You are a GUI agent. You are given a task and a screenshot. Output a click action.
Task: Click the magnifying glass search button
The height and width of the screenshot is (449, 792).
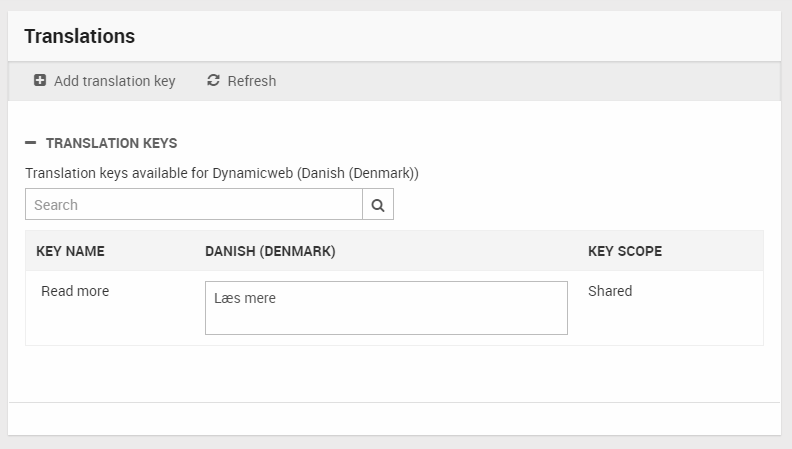coord(378,205)
